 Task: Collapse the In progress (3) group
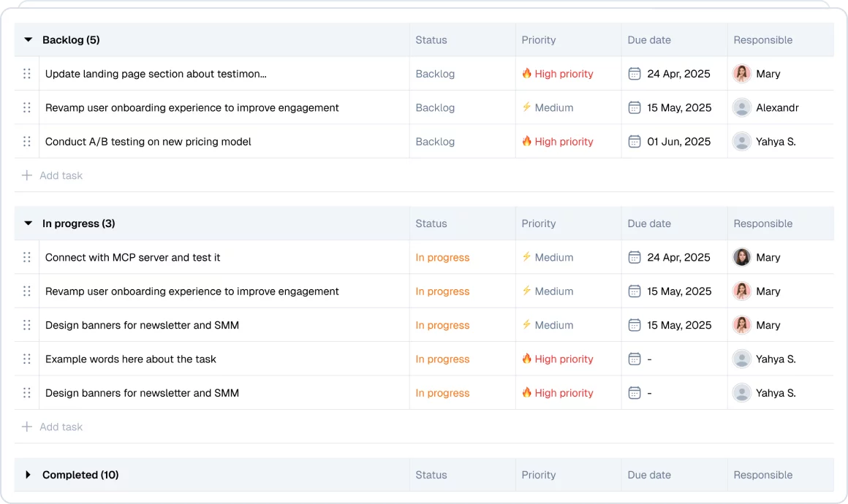[x=29, y=224]
